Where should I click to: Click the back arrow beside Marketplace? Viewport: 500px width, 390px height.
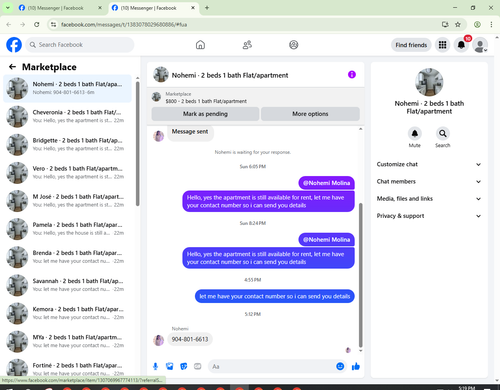(12, 67)
